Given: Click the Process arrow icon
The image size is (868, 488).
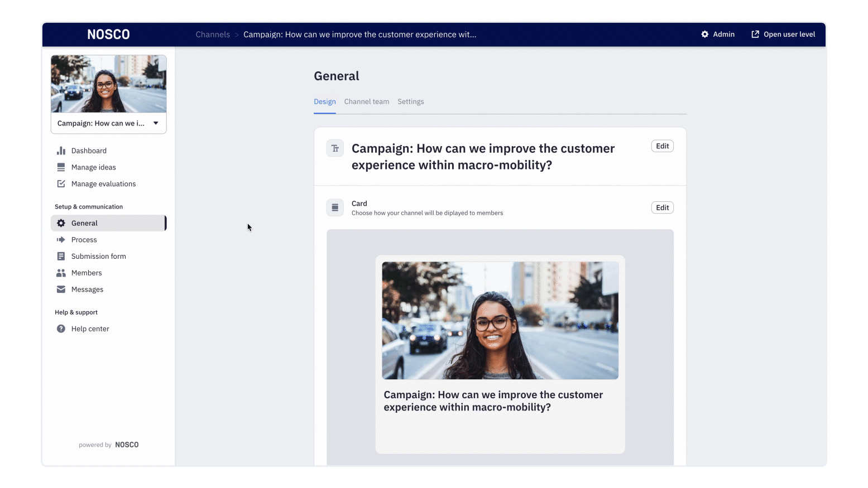Looking at the screenshot, I should [x=61, y=240].
